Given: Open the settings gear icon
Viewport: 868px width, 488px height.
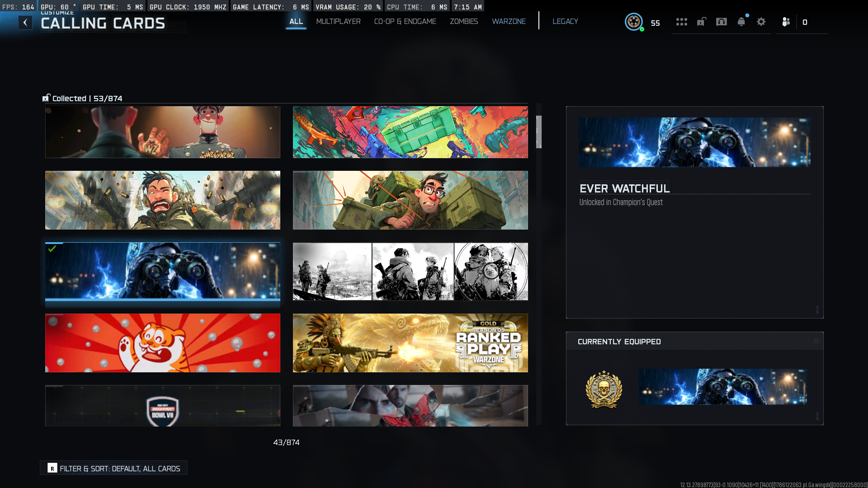Looking at the screenshot, I should click(761, 22).
